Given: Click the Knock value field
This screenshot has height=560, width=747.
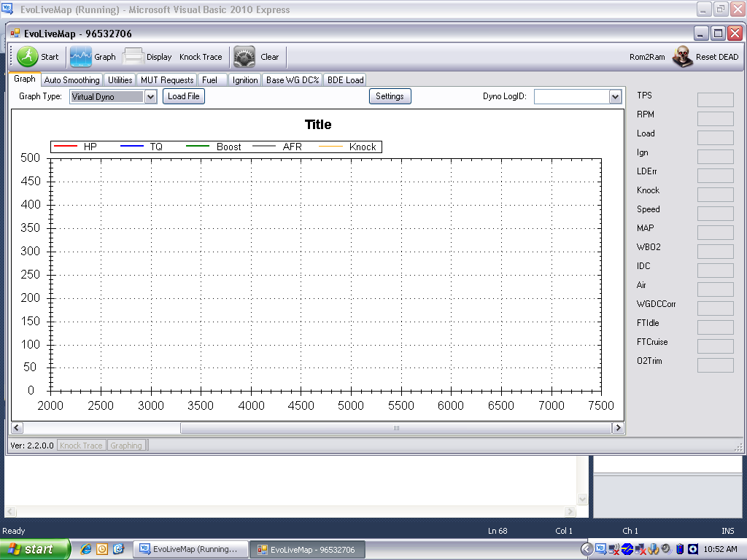Looking at the screenshot, I should point(715,194).
